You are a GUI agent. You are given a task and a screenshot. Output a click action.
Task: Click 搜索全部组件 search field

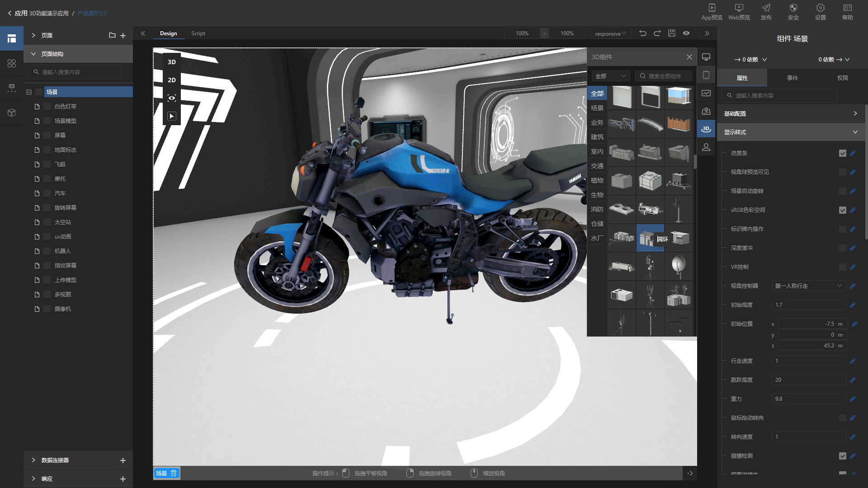[x=663, y=76]
